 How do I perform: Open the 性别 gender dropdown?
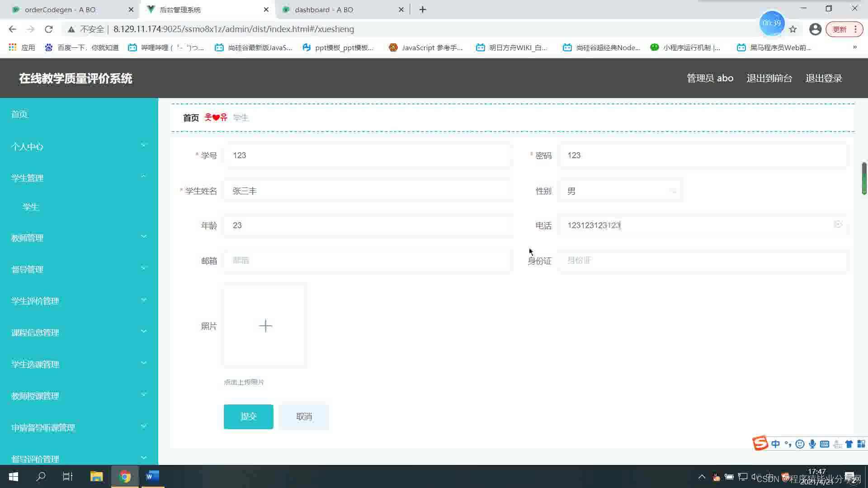coord(620,191)
